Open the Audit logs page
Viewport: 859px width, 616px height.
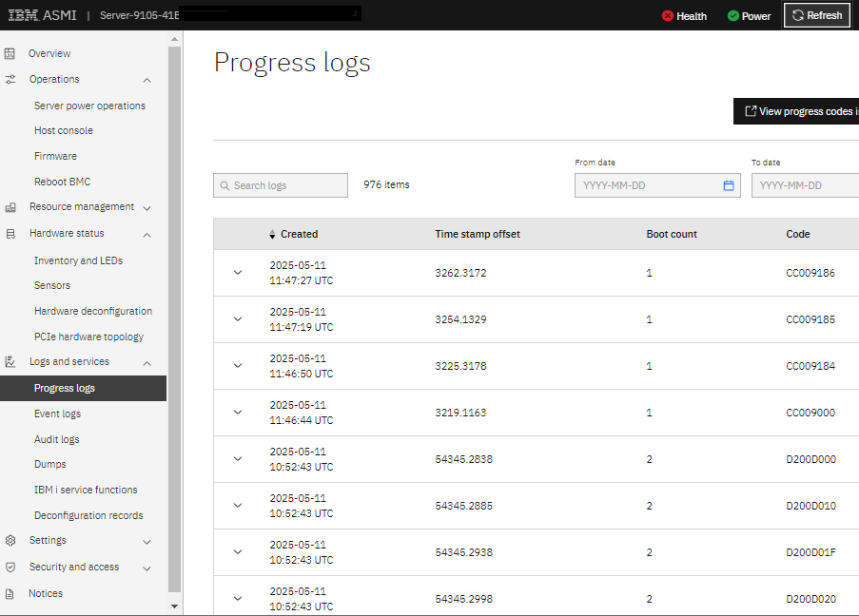coord(56,440)
